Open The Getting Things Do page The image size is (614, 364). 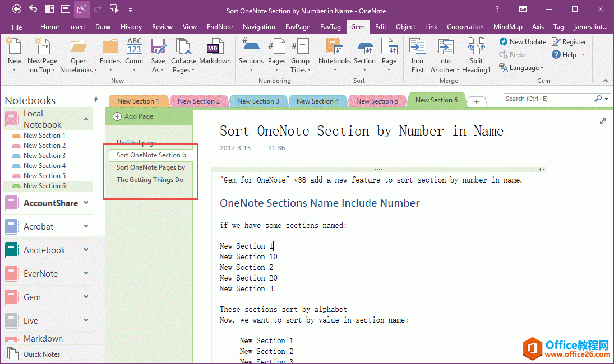(x=151, y=180)
